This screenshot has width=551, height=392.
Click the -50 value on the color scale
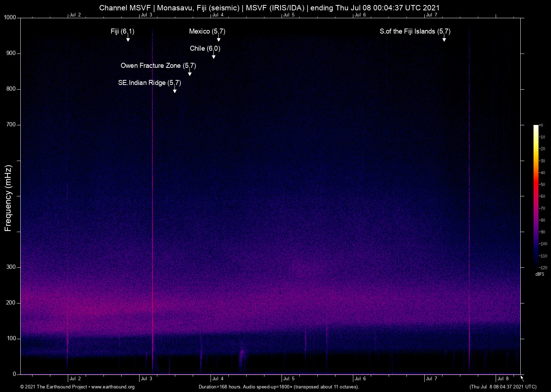(542, 185)
